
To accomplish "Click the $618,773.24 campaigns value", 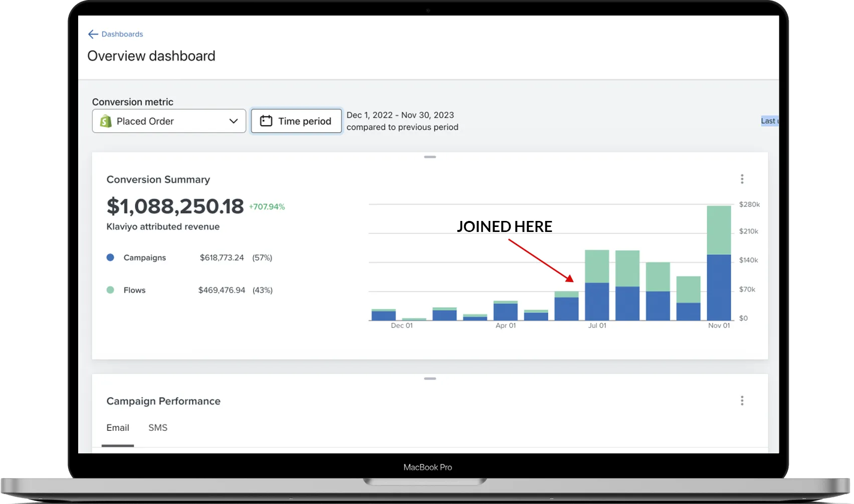I will 222,258.
